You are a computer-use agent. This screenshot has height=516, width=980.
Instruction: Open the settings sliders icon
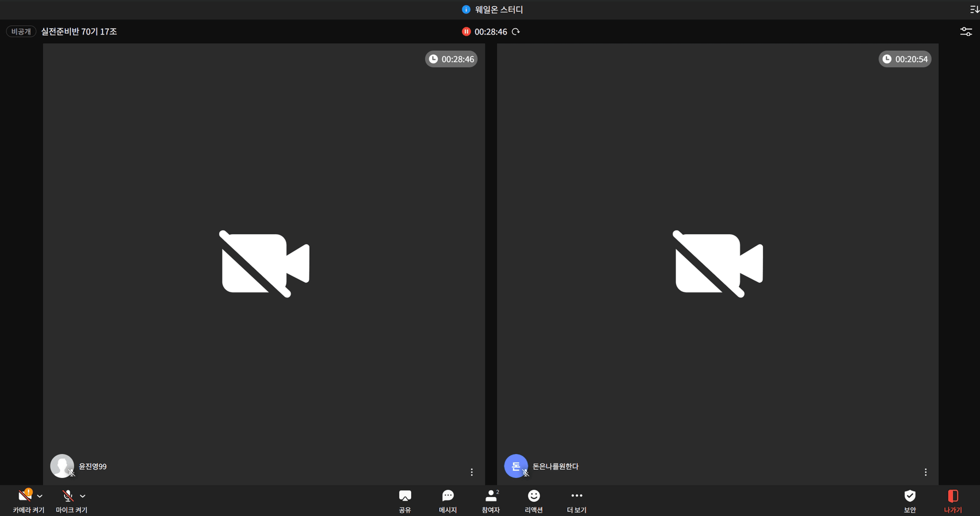click(x=966, y=32)
